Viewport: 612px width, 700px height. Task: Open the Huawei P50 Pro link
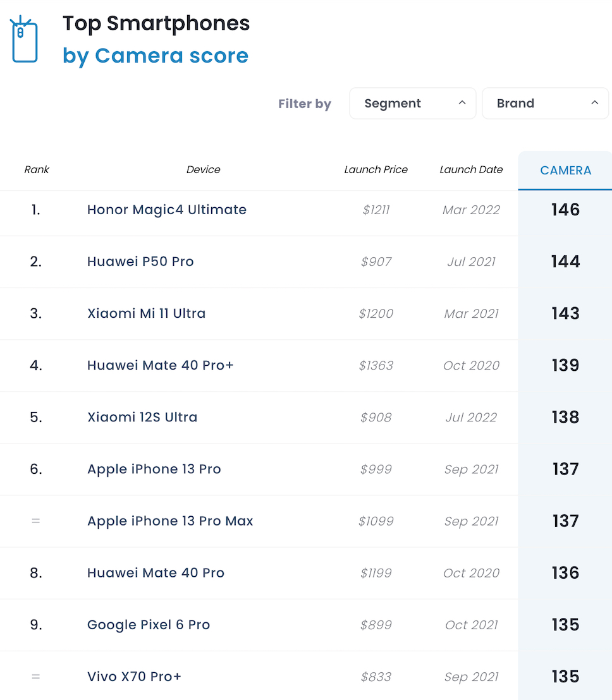(x=140, y=262)
